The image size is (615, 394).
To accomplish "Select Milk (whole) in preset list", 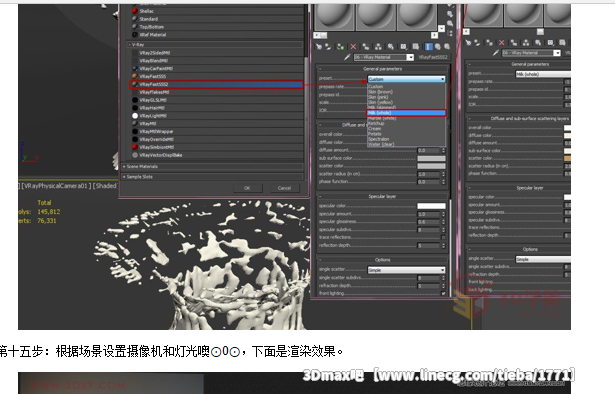I will [406, 113].
